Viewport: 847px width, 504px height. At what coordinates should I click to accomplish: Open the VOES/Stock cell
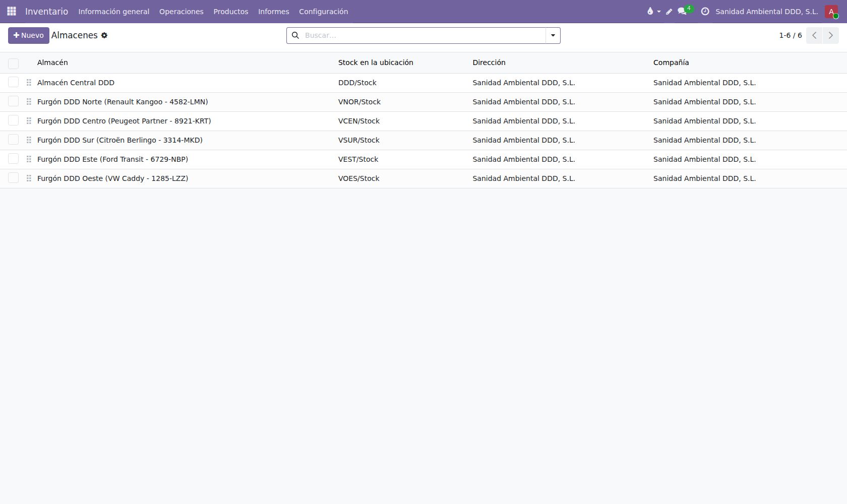click(x=359, y=178)
